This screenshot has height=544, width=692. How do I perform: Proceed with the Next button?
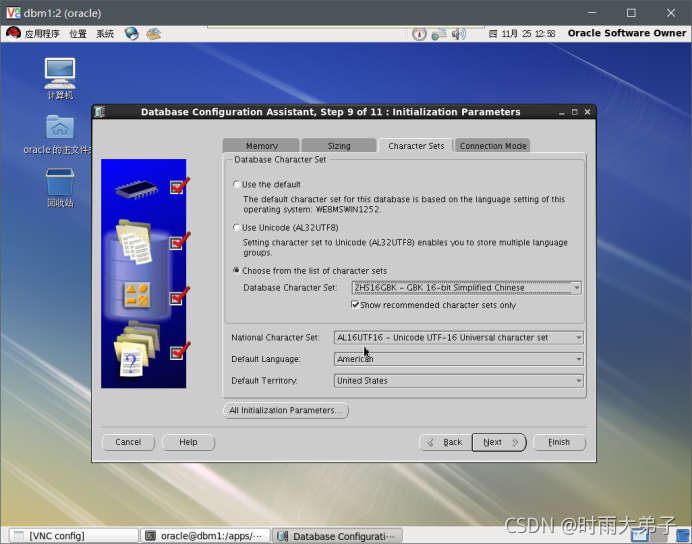(x=499, y=442)
